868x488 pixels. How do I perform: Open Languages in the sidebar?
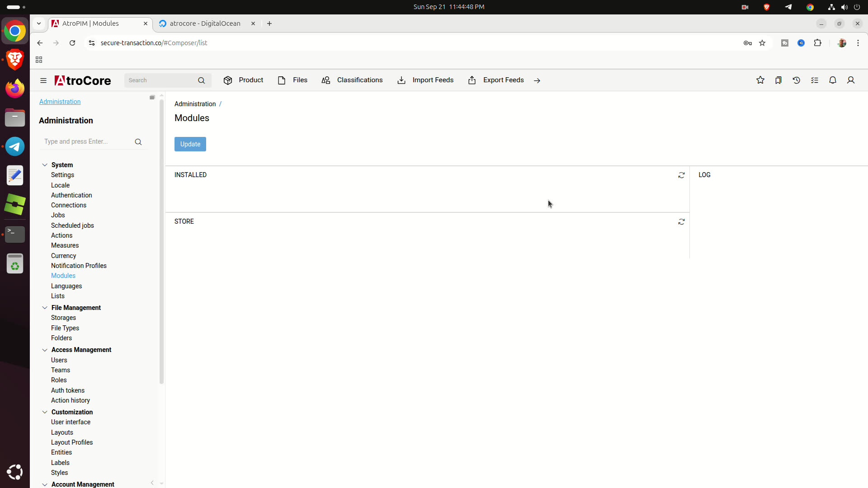click(66, 286)
